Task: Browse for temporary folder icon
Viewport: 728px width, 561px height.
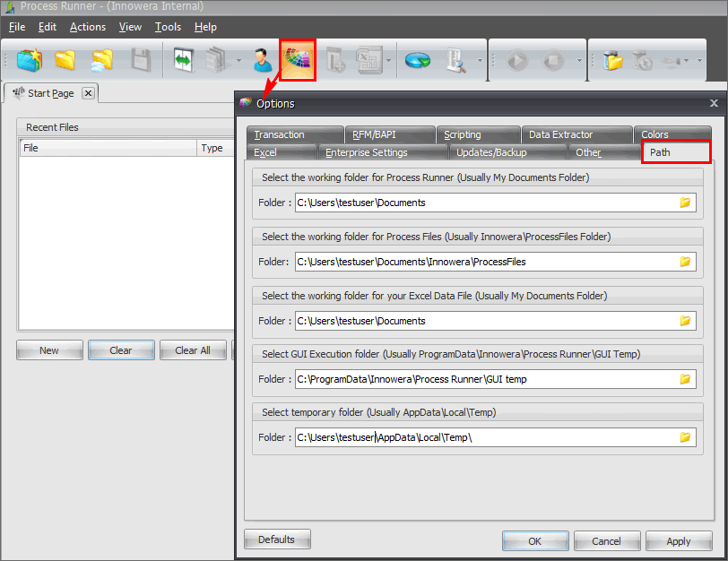Action: tap(685, 437)
